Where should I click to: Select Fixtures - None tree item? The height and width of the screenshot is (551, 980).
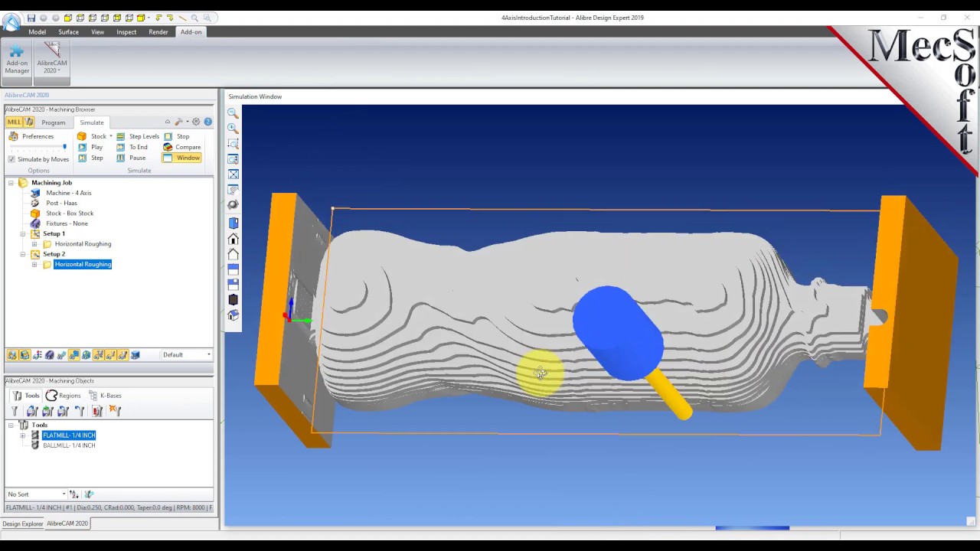[x=67, y=223]
